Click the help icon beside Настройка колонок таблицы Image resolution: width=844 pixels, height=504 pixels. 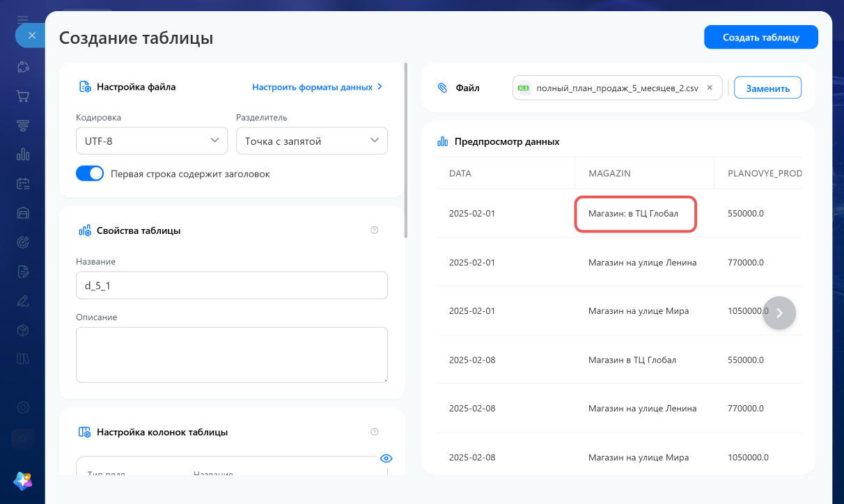pyautogui.click(x=375, y=432)
